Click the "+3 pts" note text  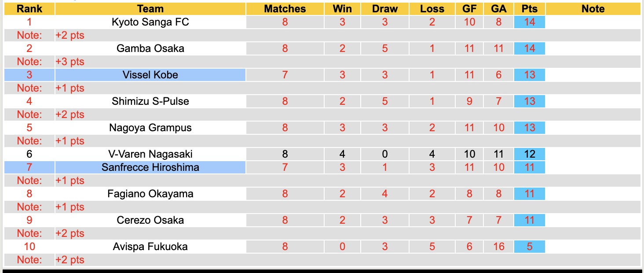pos(70,62)
